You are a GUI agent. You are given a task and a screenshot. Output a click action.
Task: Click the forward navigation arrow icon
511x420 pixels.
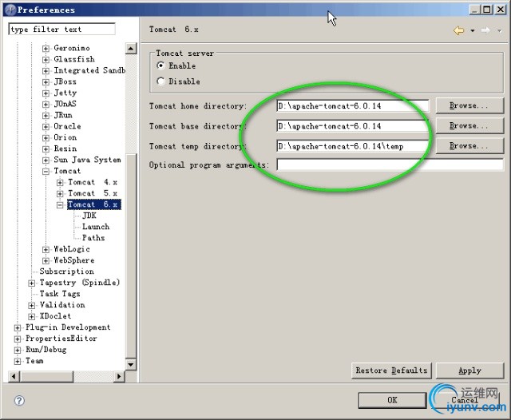tap(485, 30)
